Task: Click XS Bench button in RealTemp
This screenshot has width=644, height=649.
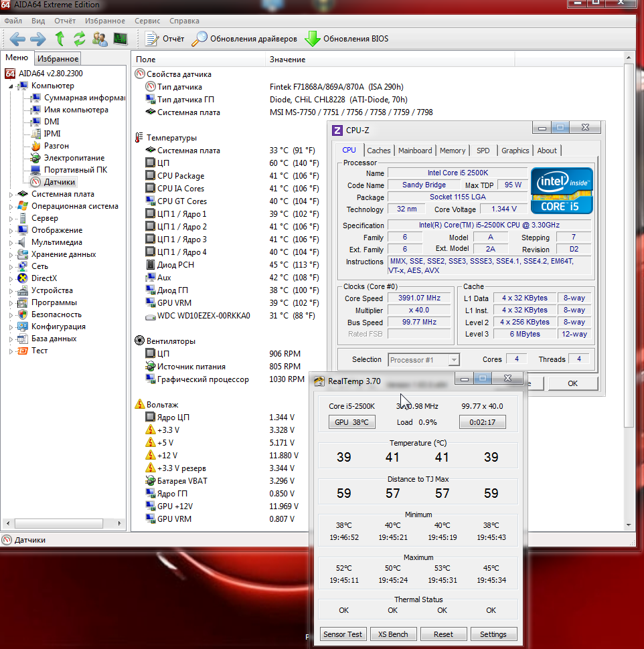Action: coord(393,634)
